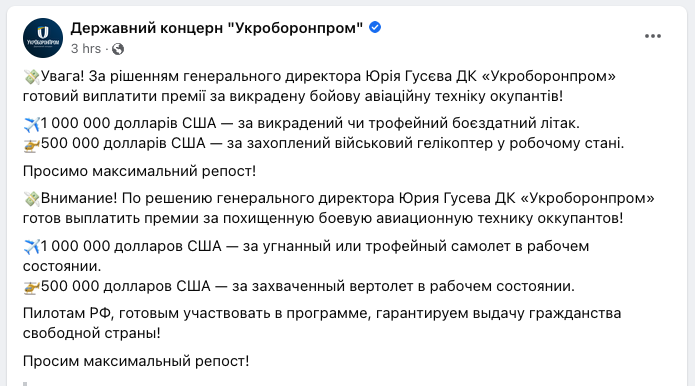
Task: Click the line about "викрадений чи трофейний боєздатний літак"
Action: [301, 123]
